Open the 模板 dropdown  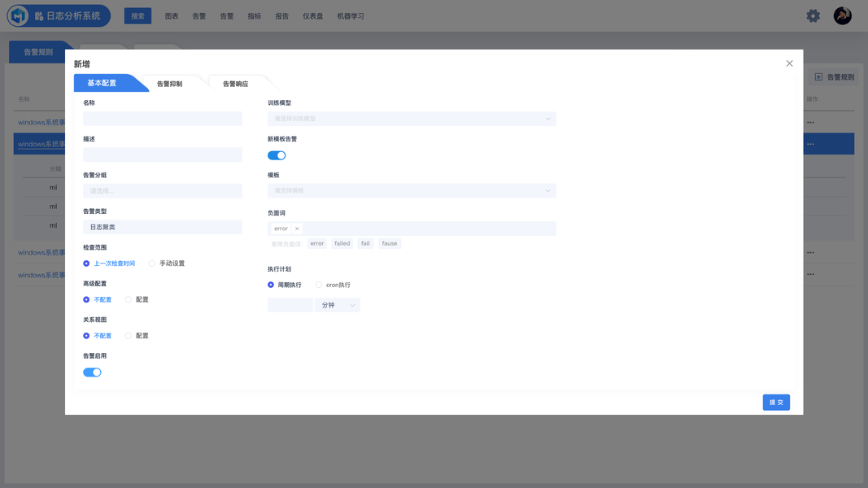pyautogui.click(x=412, y=190)
